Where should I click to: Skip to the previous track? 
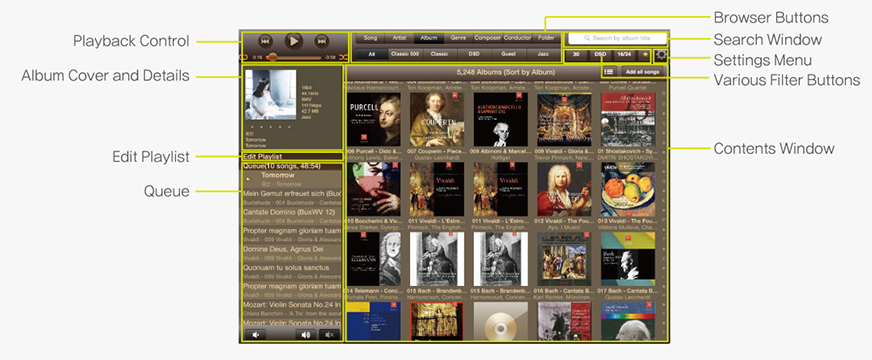pos(265,41)
